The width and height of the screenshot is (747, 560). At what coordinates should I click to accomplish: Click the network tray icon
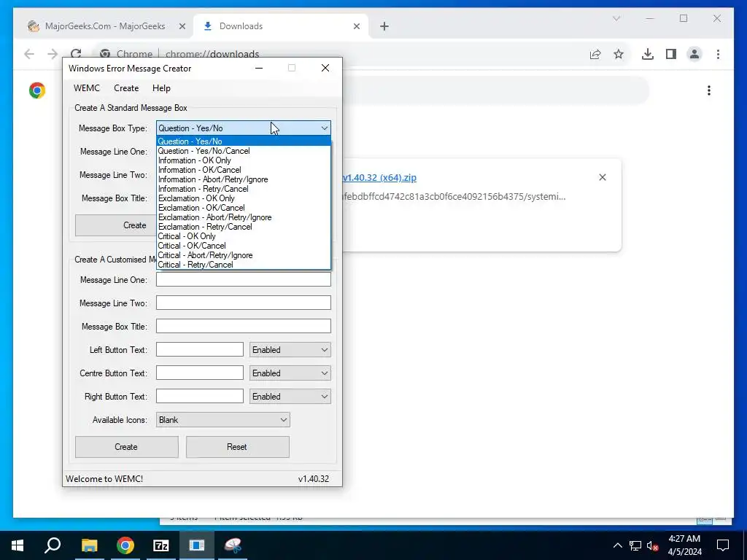click(635, 545)
